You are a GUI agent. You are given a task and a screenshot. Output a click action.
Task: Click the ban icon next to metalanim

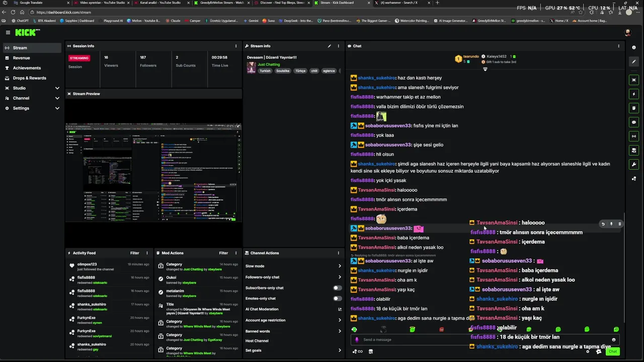(x=160, y=293)
